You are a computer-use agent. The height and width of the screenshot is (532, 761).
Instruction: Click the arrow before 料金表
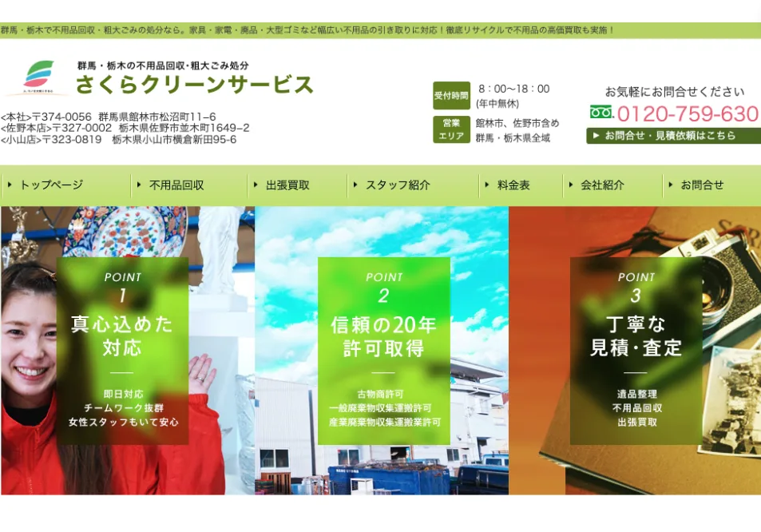(487, 185)
